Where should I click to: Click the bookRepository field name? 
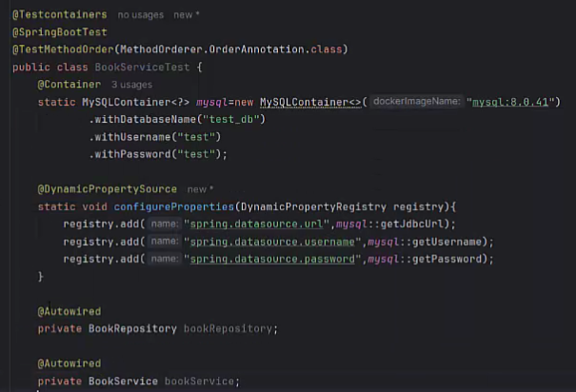pyautogui.click(x=228, y=328)
